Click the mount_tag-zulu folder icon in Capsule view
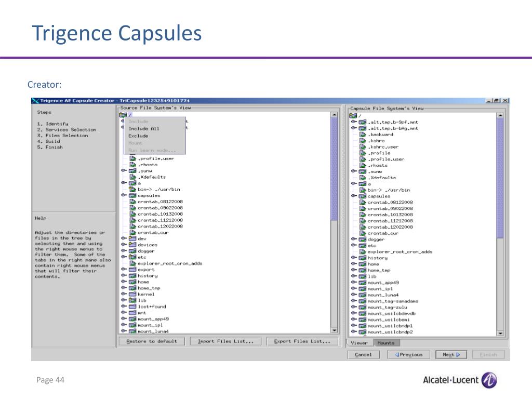This screenshot has width=532, height=399. [x=362, y=307]
